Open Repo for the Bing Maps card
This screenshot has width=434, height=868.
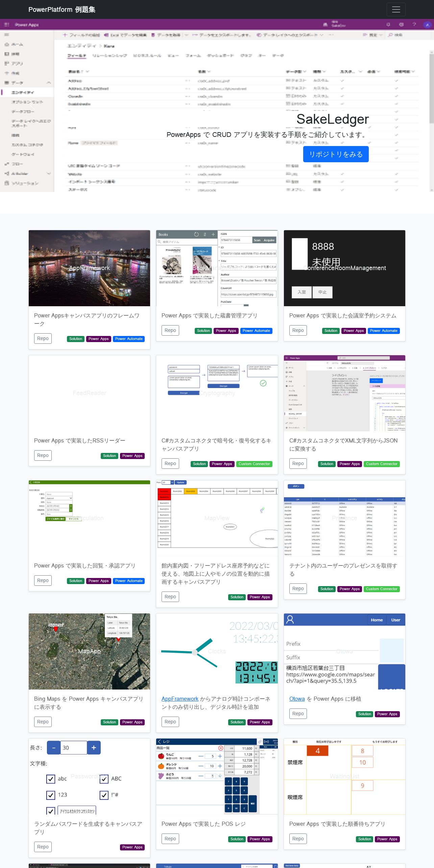43,722
